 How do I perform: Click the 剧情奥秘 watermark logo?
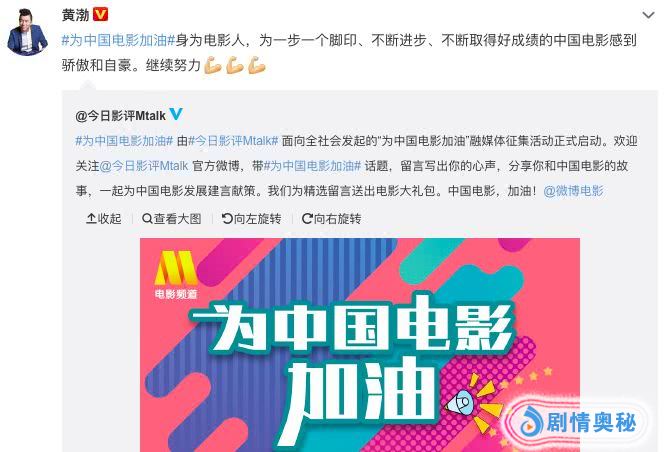click(x=577, y=422)
